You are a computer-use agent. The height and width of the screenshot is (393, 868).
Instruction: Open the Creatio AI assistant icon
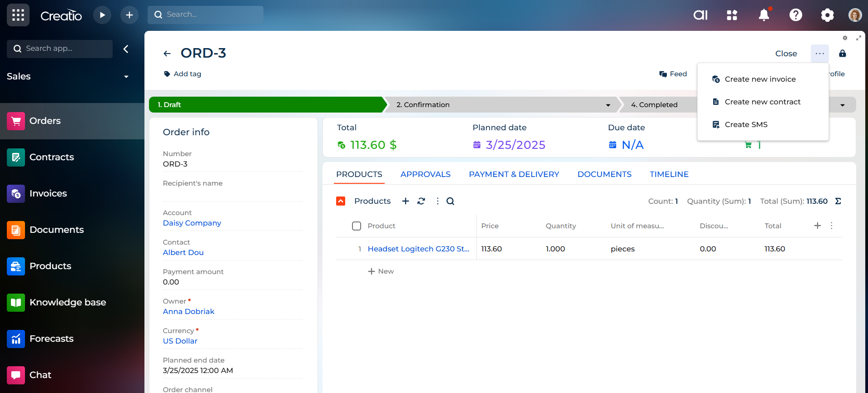(700, 15)
